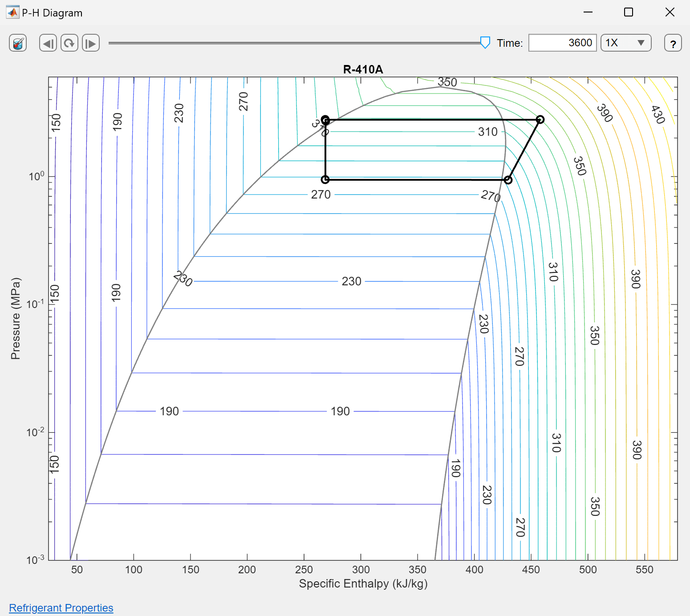Click the circular-arrow replay button
Screen dimensions: 690x616
69,43
